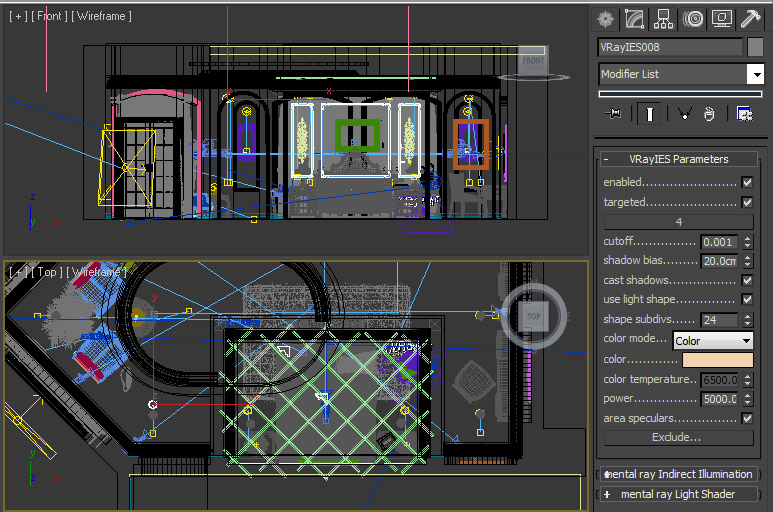Click the Exclude... button
Viewport: 773px width, 512px height.
677,438
